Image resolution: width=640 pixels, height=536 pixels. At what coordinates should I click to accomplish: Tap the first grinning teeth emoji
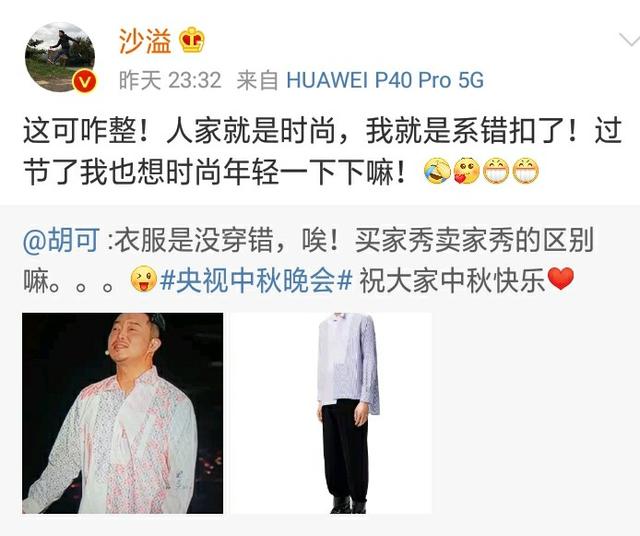point(496,171)
